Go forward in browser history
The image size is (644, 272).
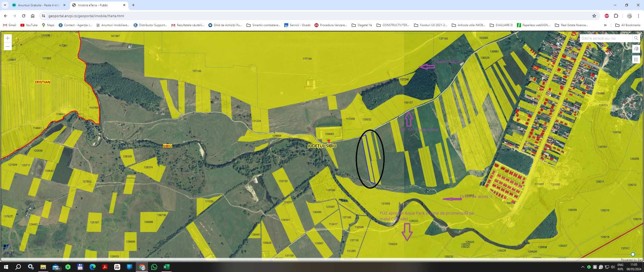pyautogui.click(x=15, y=16)
